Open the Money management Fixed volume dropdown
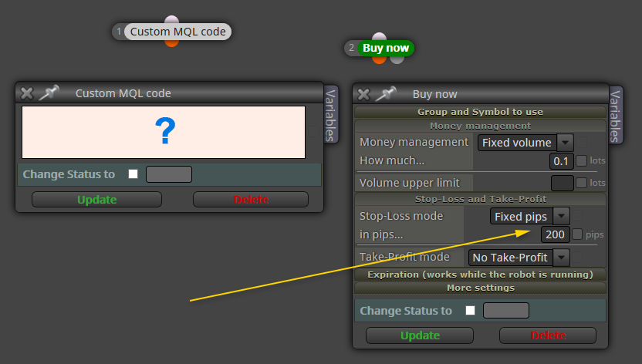 (525, 143)
